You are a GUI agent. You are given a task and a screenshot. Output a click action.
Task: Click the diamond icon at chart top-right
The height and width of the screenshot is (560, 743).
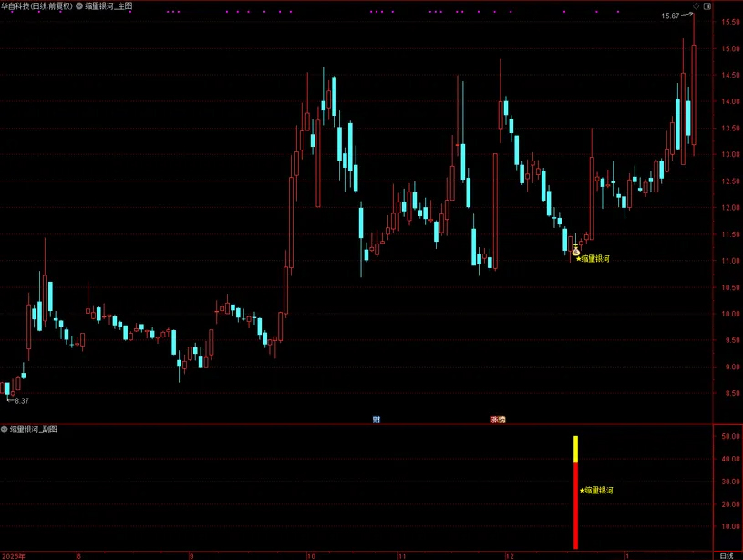[x=697, y=6]
